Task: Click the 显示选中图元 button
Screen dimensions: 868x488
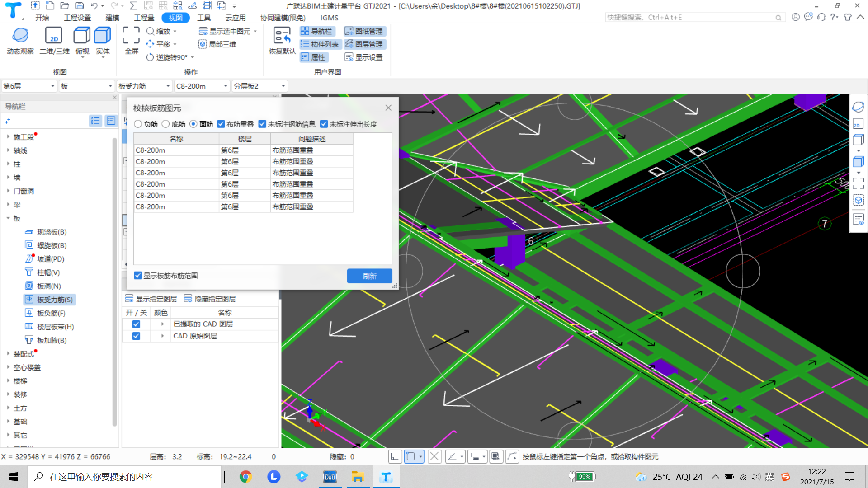Action: [x=228, y=31]
